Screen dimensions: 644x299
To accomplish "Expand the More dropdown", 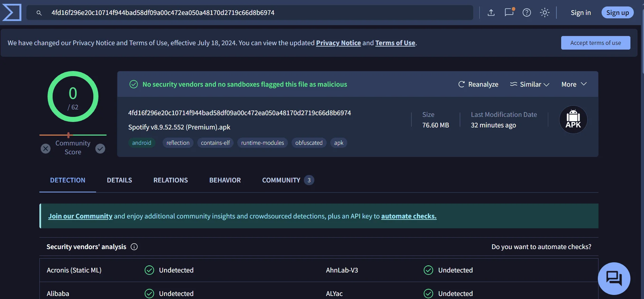I will [x=574, y=84].
